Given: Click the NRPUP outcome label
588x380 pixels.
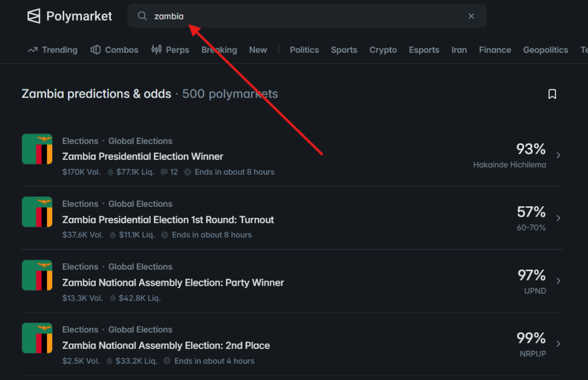Looking at the screenshot, I should pyautogui.click(x=533, y=354).
